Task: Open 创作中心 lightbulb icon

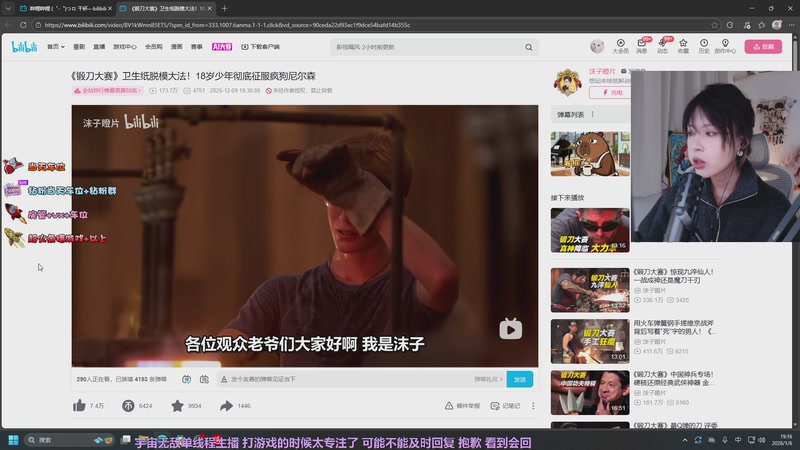Action: tap(725, 46)
